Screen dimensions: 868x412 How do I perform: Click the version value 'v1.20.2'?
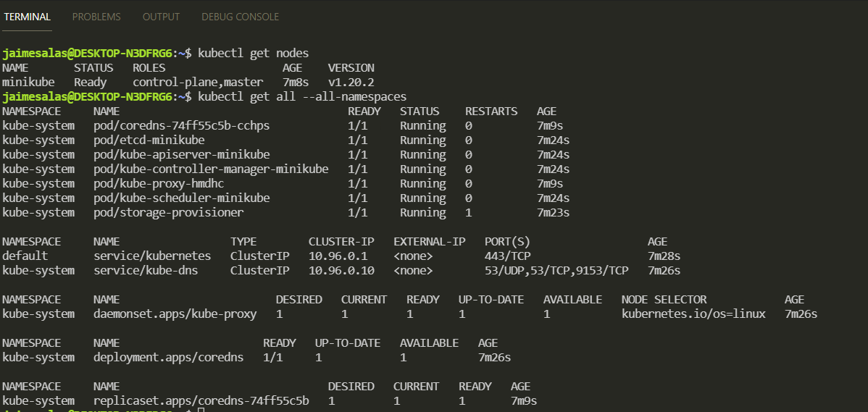click(x=351, y=83)
